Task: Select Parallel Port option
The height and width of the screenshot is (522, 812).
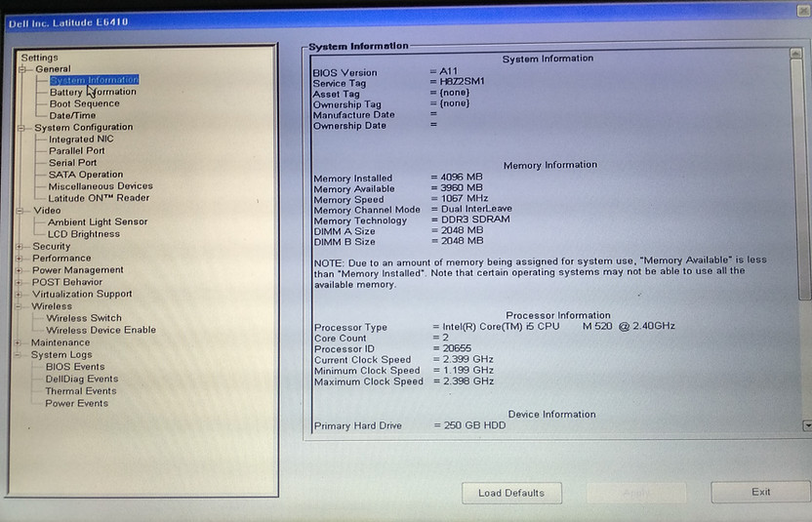Action: (77, 150)
